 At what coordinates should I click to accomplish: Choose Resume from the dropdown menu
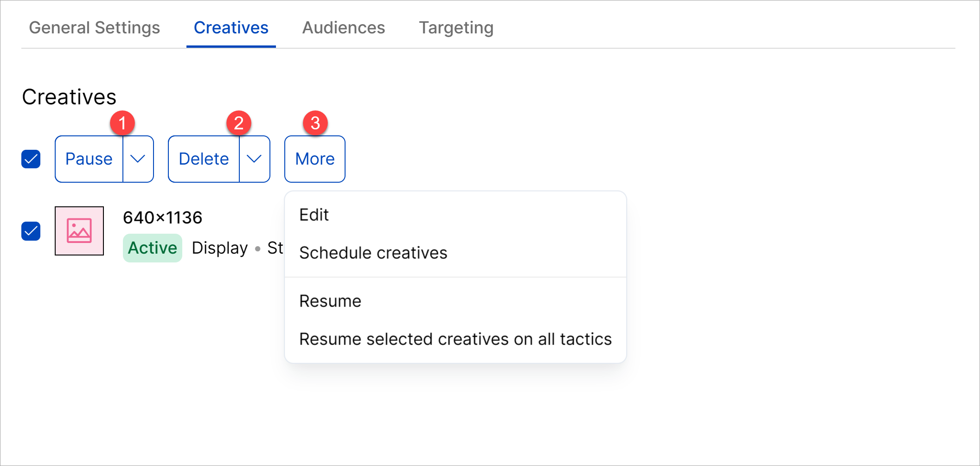[x=330, y=301]
